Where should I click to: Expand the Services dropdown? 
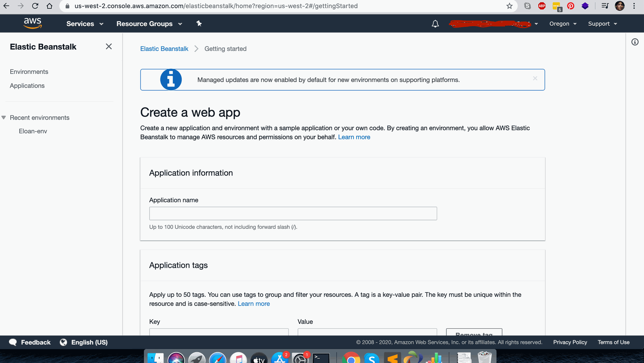click(x=85, y=24)
